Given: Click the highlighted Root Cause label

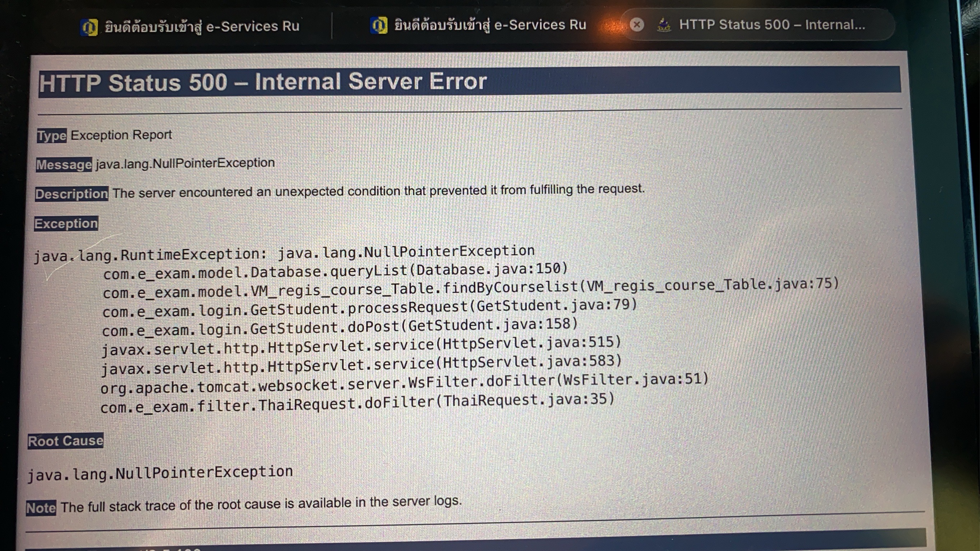Looking at the screenshot, I should pyautogui.click(x=65, y=441).
